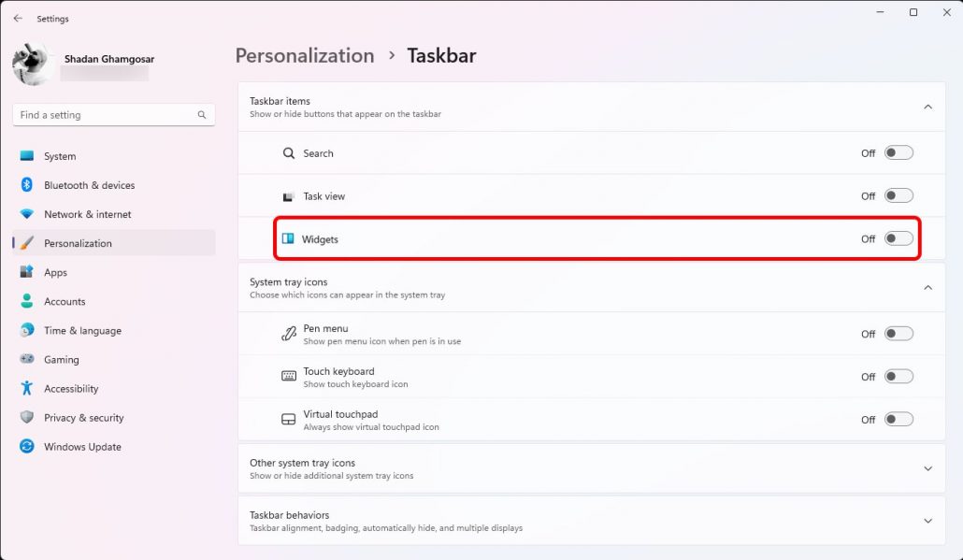Switch on the Touch keyboard toggle

point(898,377)
